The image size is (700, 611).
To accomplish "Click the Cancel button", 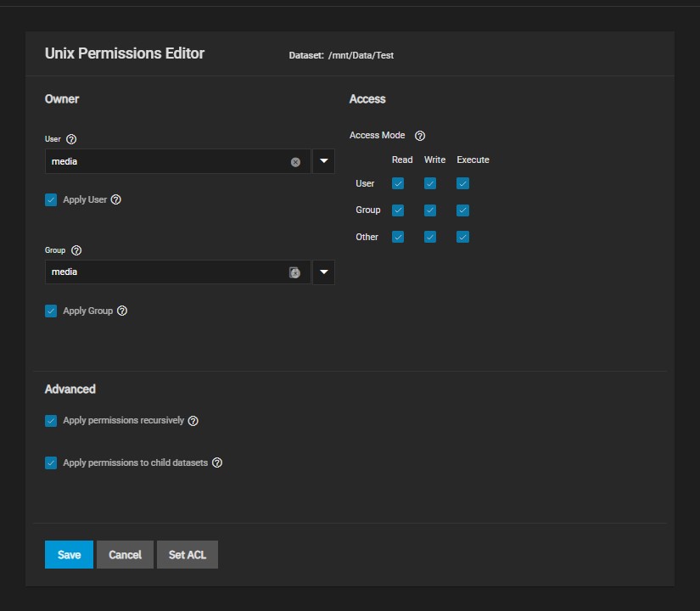I will [x=125, y=555].
